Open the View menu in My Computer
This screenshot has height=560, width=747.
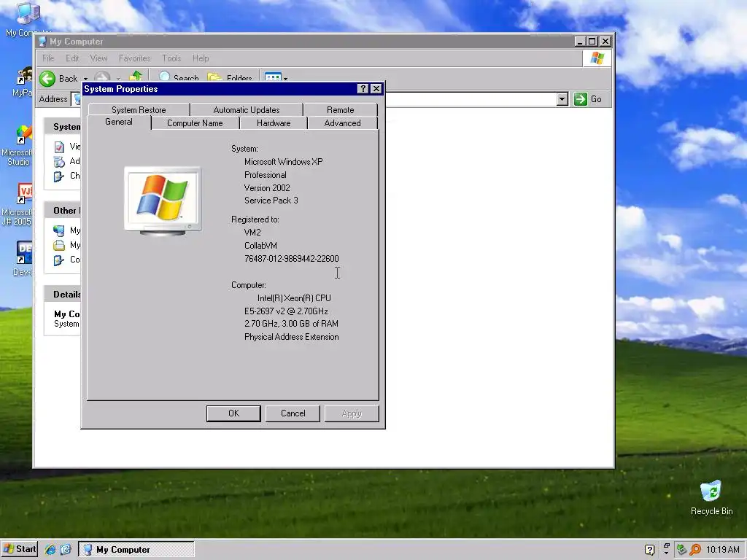pyautogui.click(x=98, y=58)
